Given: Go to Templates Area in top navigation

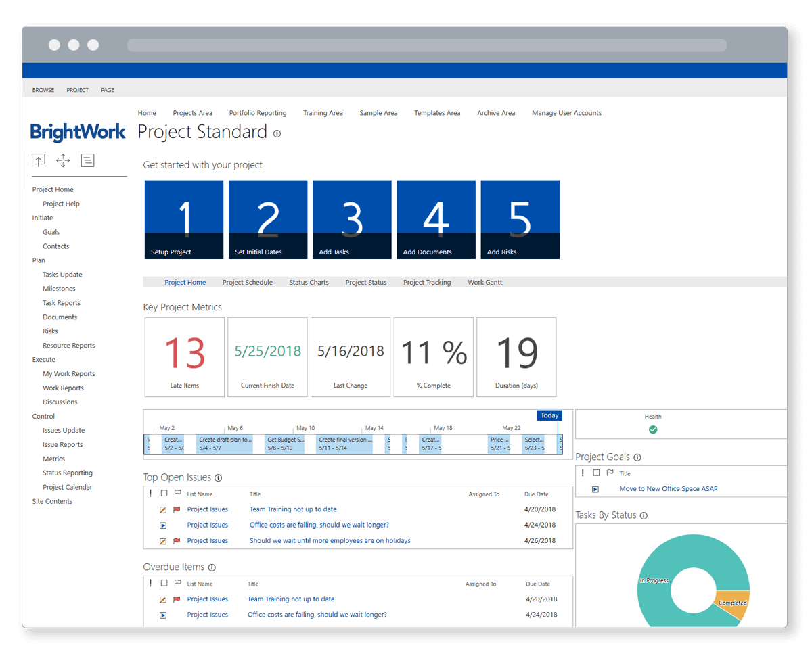Looking at the screenshot, I should [437, 113].
